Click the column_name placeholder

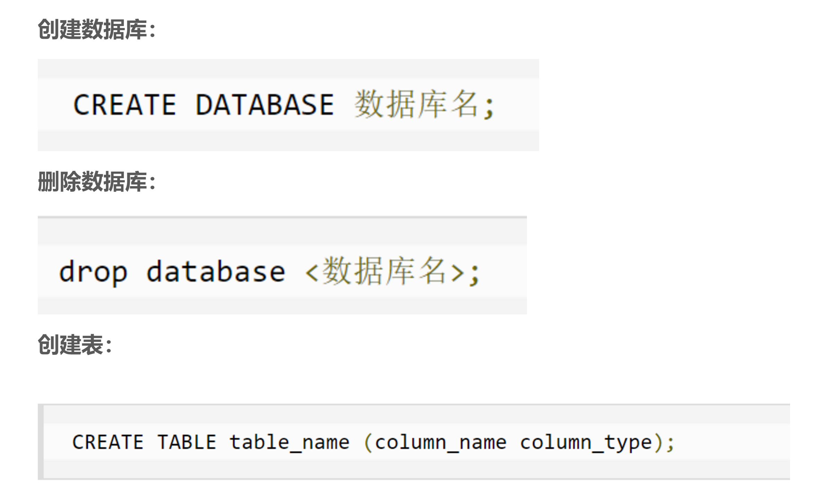441,443
